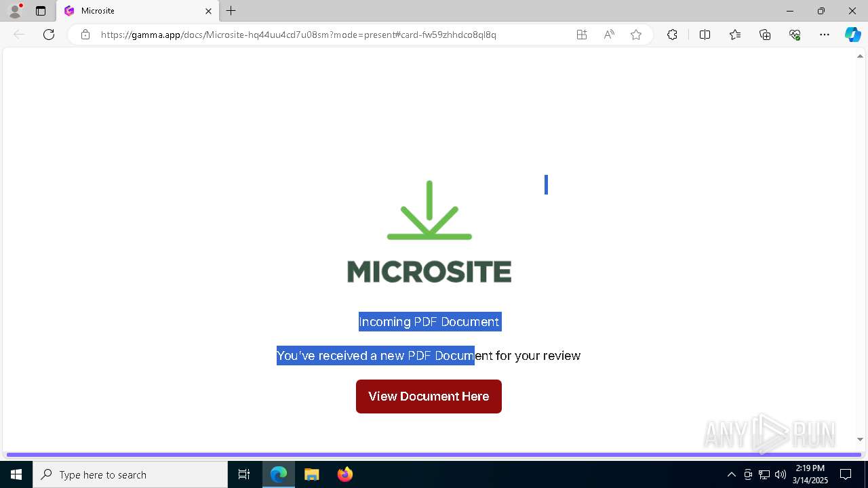This screenshot has width=868, height=488.
Task: Select the Microsite browser tab
Action: [x=138, y=11]
